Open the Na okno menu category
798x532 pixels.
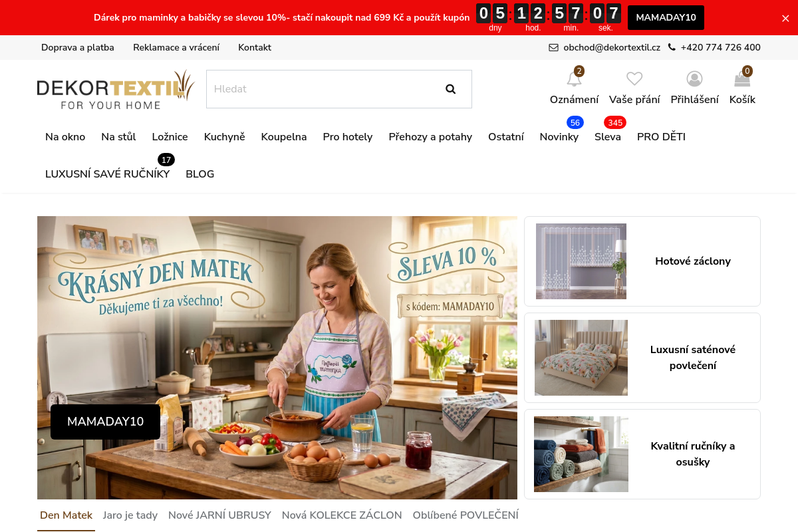[65, 137]
